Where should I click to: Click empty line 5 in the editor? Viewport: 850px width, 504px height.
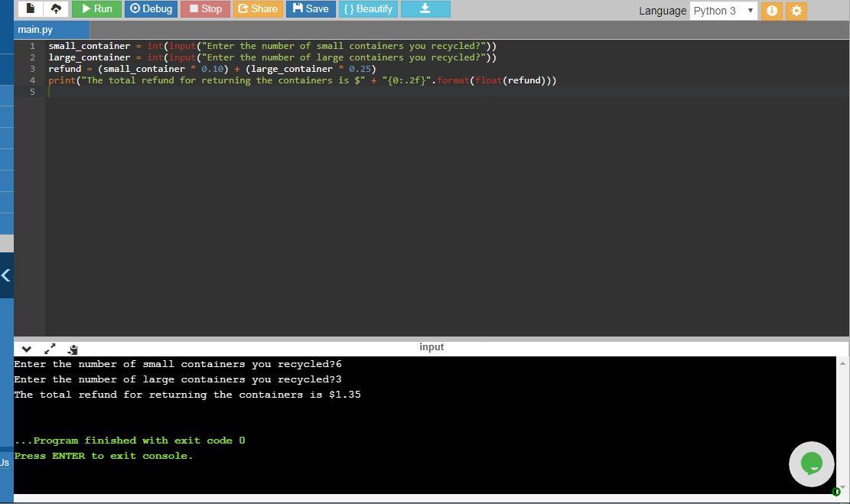tap(230, 92)
